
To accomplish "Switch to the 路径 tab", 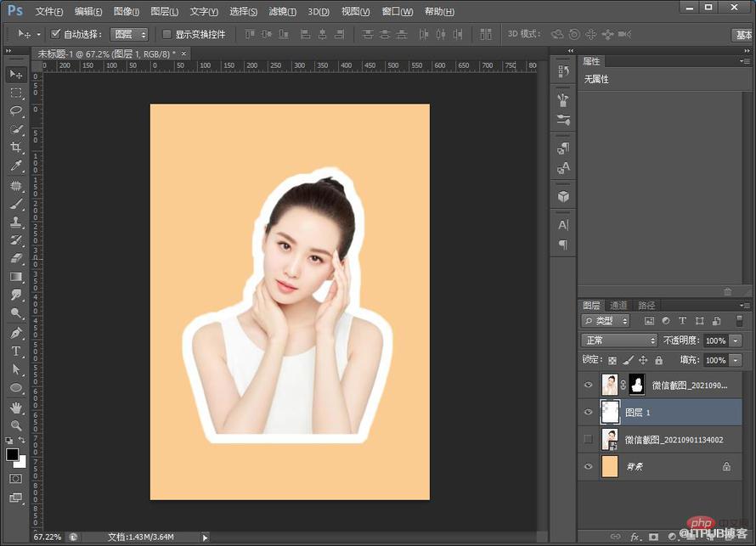I will [x=646, y=305].
